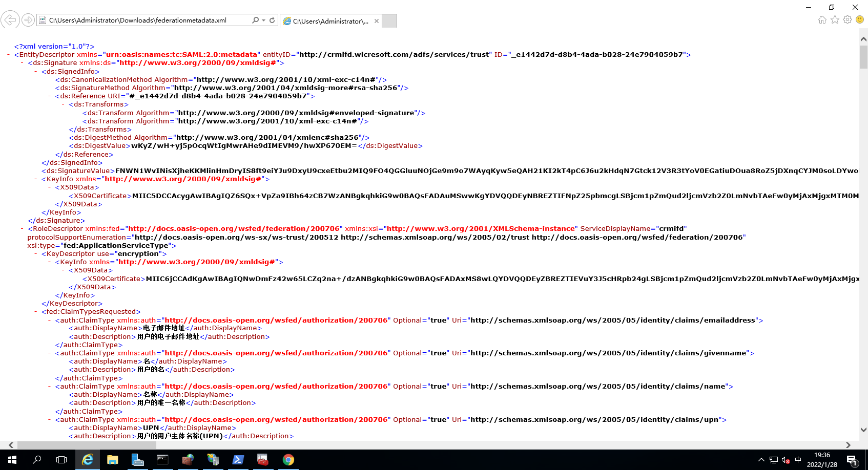This screenshot has width=868, height=470.
Task: Collapse the KeyDescriptor encryption node
Action: (x=36, y=254)
